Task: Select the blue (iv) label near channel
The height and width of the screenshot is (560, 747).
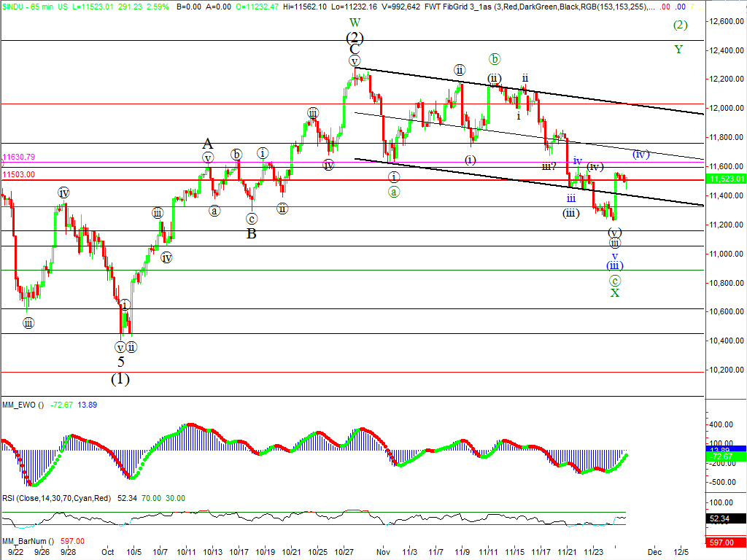Action: [x=641, y=155]
